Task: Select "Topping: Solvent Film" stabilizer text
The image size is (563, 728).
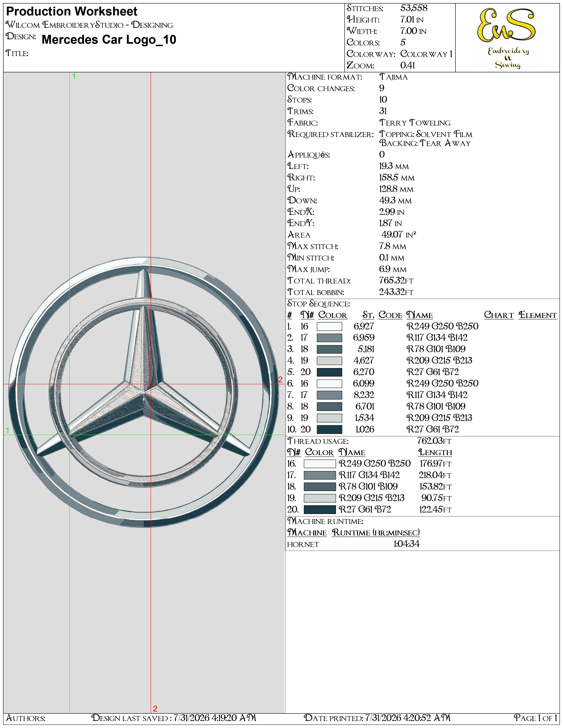Action: [x=426, y=134]
